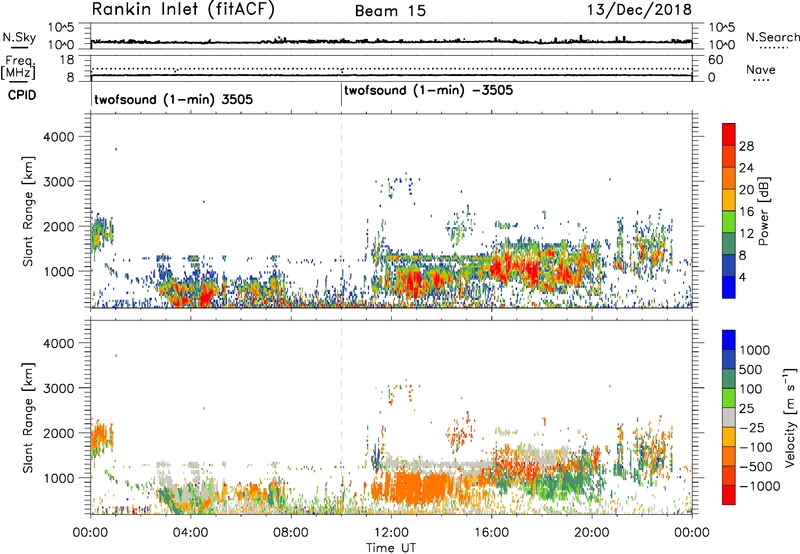Click the "CPID" row label

coord(22,95)
